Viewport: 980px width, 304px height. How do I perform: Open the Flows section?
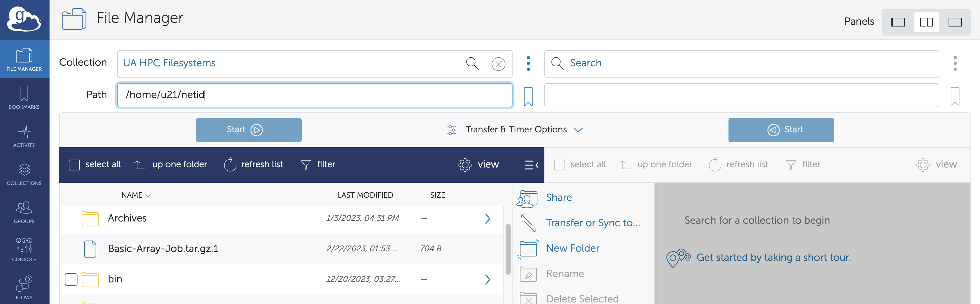coord(24,288)
